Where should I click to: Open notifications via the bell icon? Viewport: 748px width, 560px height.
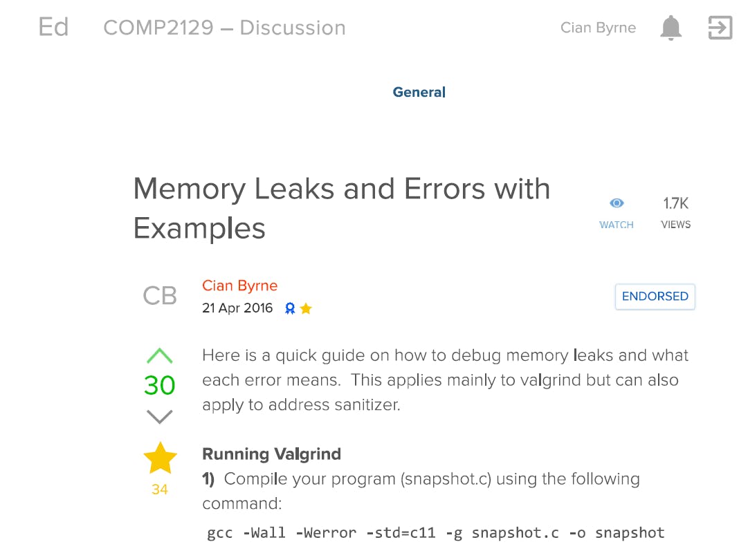point(669,28)
